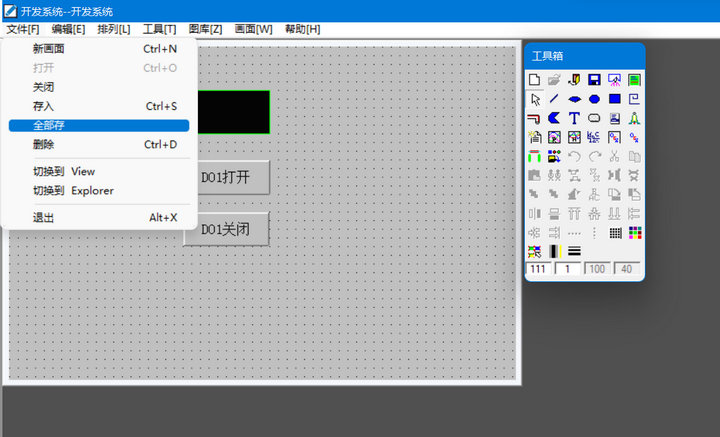This screenshot has height=437, width=720.
Task: Choose 退出 to exit the application
Action: pyautogui.click(x=44, y=217)
